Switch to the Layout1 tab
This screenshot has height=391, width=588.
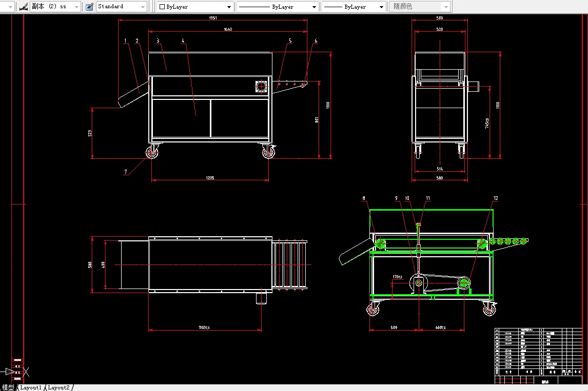point(31,387)
